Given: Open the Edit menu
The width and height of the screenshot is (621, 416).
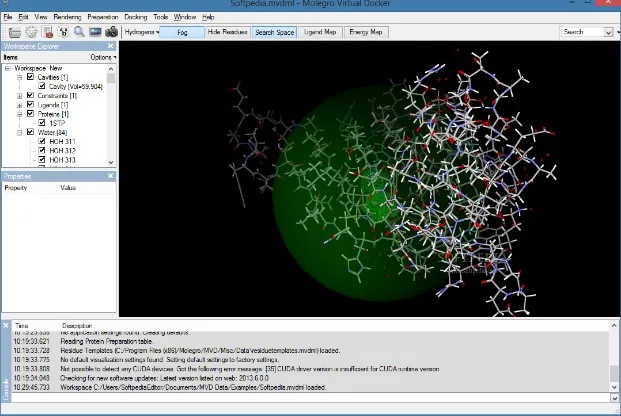Looking at the screenshot, I should click(23, 17).
